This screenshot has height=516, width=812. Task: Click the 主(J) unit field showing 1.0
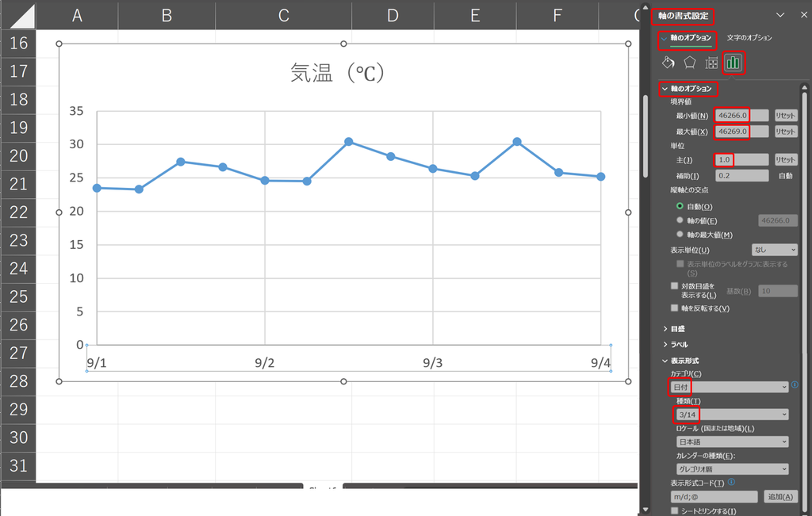click(x=741, y=160)
